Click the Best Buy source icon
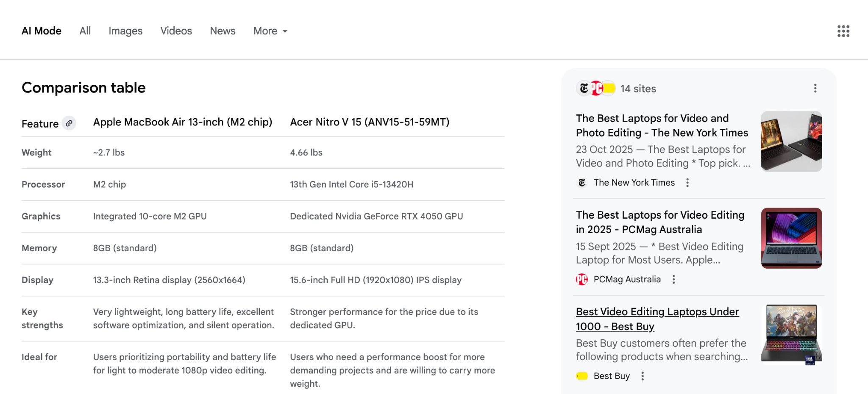Viewport: 868px width, 394px height. click(x=582, y=376)
